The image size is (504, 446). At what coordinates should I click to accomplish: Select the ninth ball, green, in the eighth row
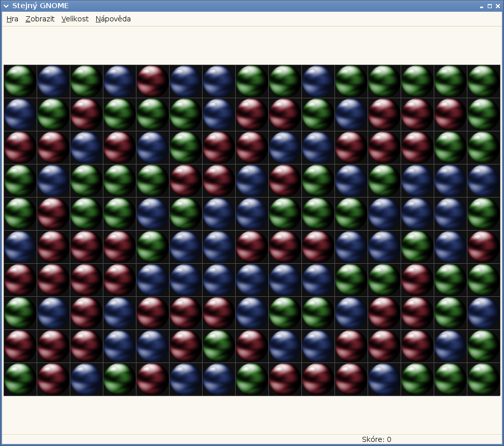(285, 313)
